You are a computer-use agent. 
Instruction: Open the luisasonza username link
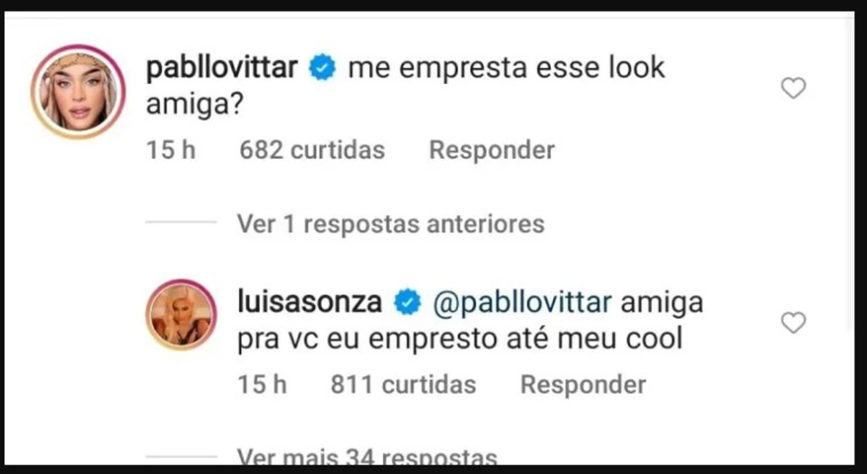(310, 302)
